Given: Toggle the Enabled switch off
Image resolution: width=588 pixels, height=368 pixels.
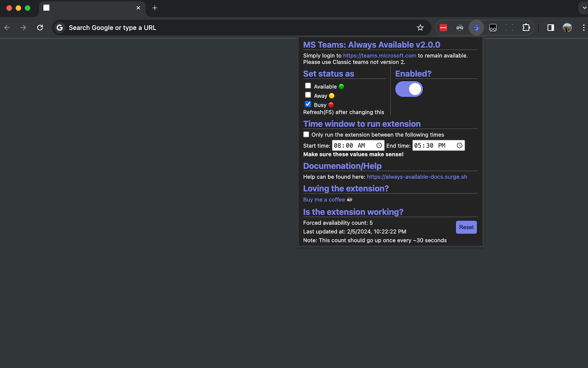Looking at the screenshot, I should [x=409, y=89].
